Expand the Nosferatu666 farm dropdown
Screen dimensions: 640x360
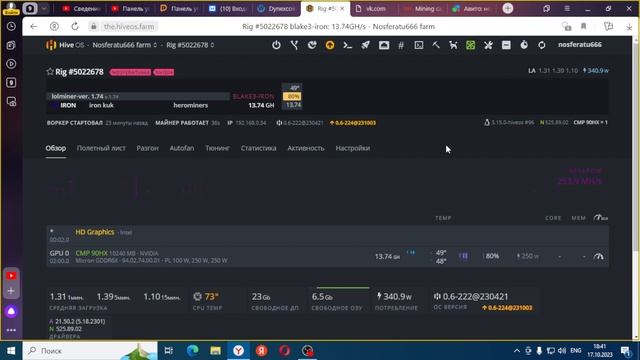124,45
